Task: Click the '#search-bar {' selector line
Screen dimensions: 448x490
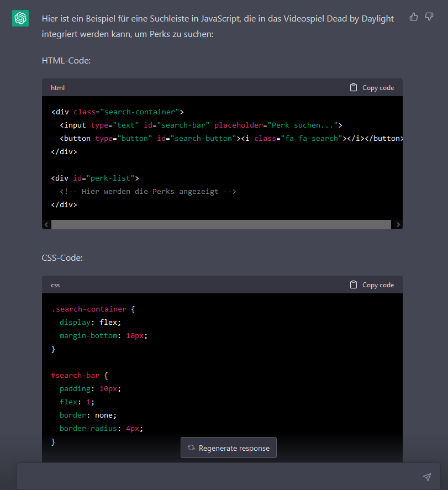Action: (80, 376)
